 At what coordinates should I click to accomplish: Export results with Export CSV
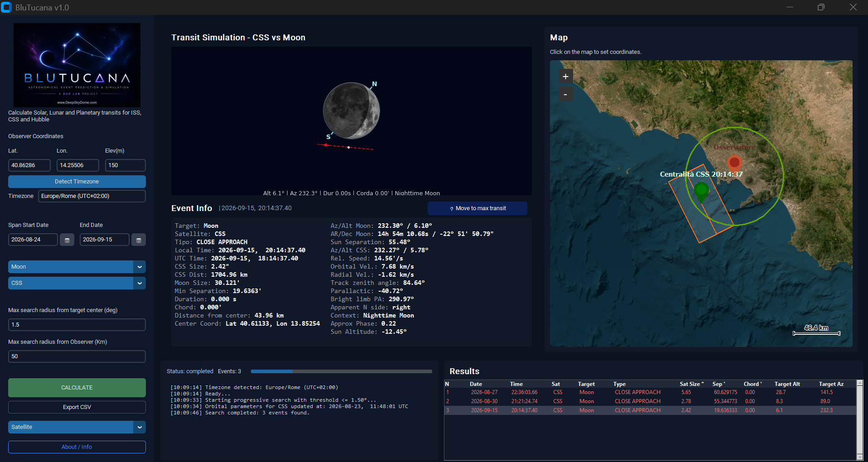[77, 407]
